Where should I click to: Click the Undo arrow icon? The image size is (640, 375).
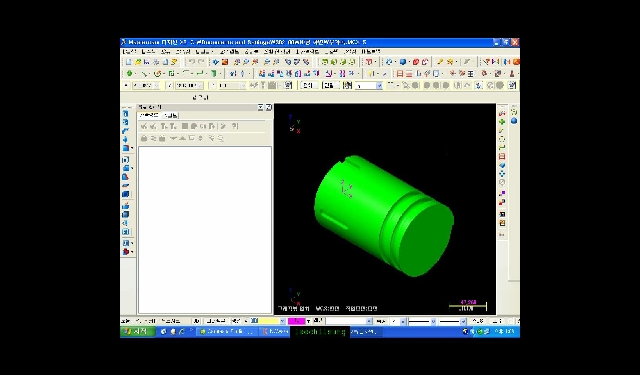pos(191,62)
